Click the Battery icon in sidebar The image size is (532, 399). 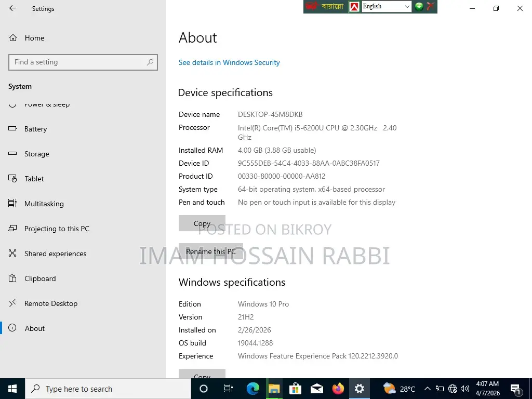tap(12, 129)
